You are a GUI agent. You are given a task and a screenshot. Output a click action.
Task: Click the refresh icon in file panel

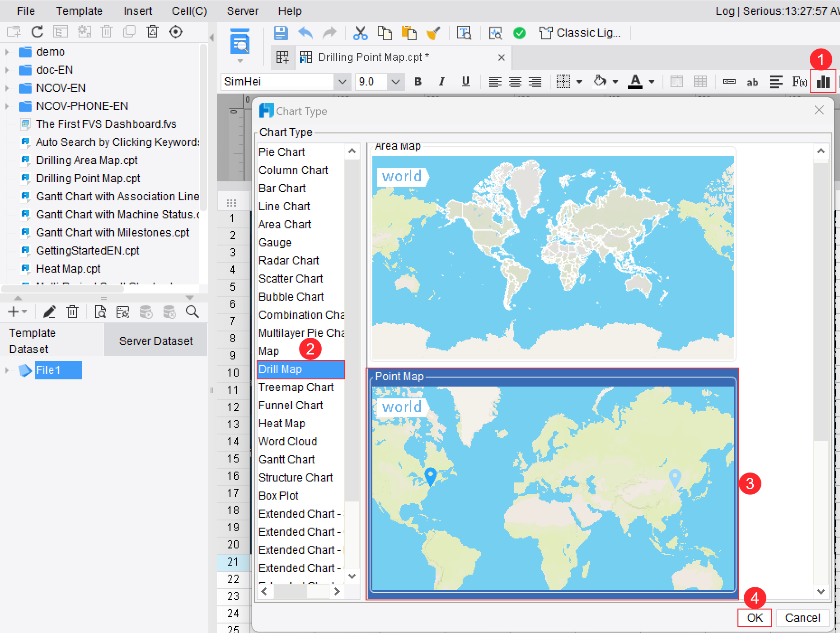(38, 32)
